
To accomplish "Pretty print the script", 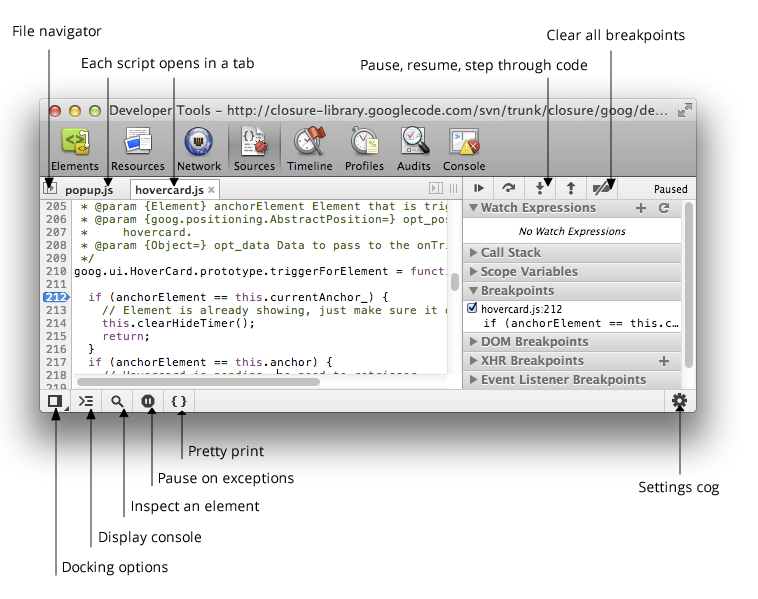I will (x=179, y=401).
